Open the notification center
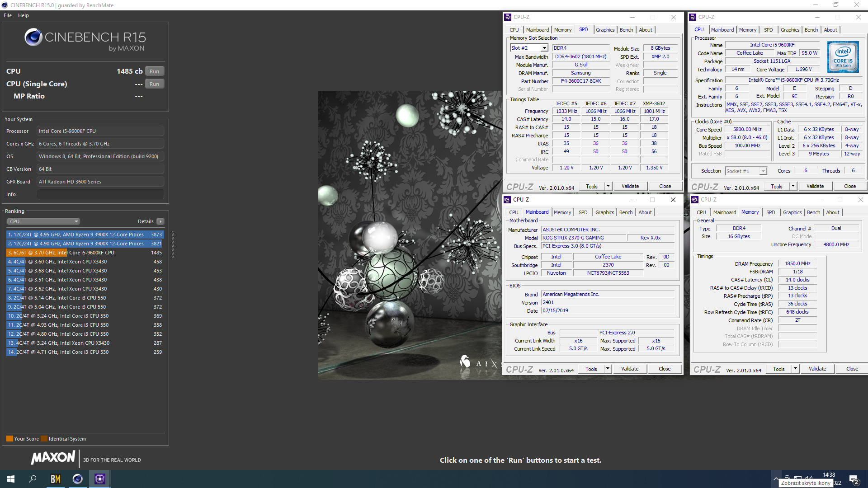 [x=854, y=479]
